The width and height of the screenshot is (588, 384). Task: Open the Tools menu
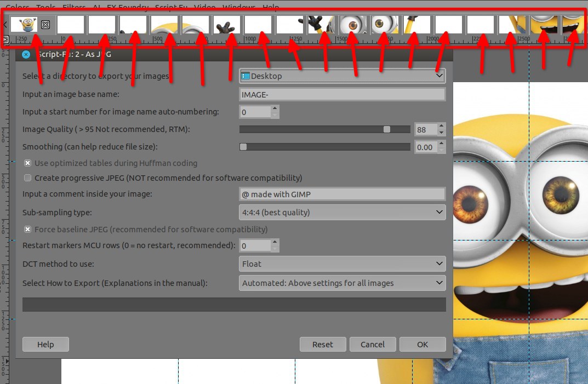45,7
